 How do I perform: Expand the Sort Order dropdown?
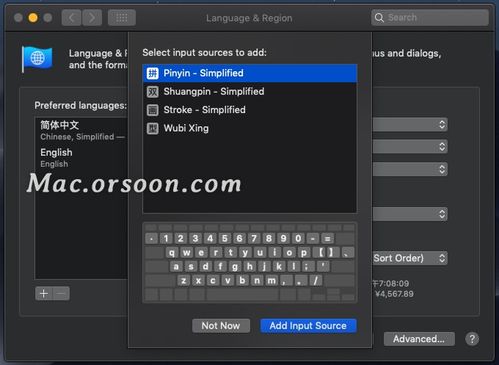click(x=410, y=258)
